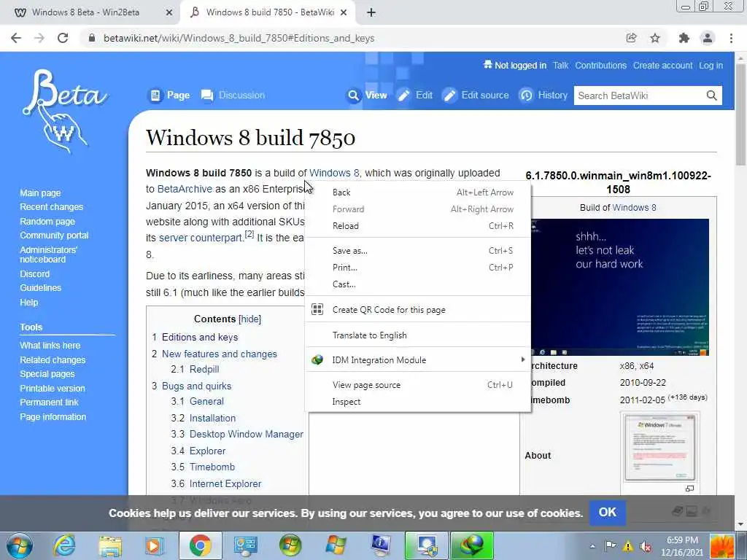Click the browser back arrow
The height and width of the screenshot is (560, 747).
click(16, 38)
